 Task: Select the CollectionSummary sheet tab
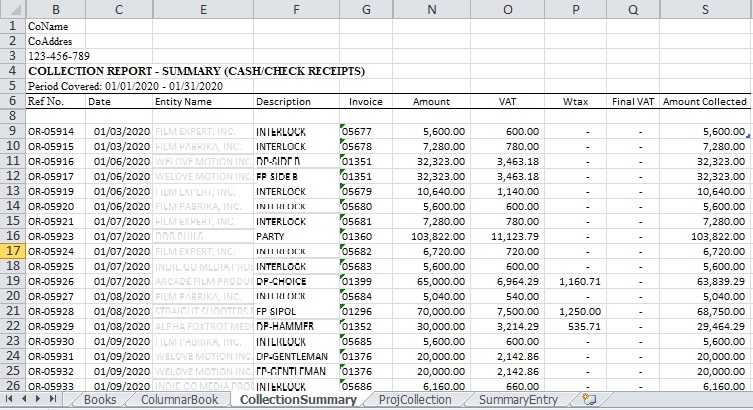pos(298,399)
